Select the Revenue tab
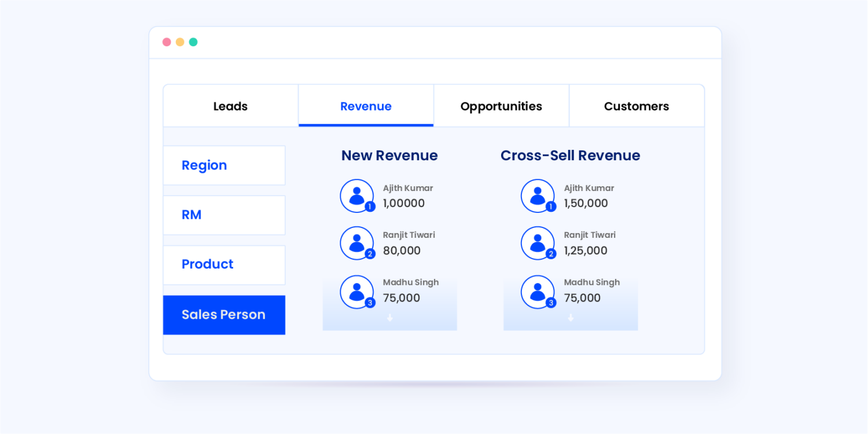This screenshot has height=434, width=868. 366,106
